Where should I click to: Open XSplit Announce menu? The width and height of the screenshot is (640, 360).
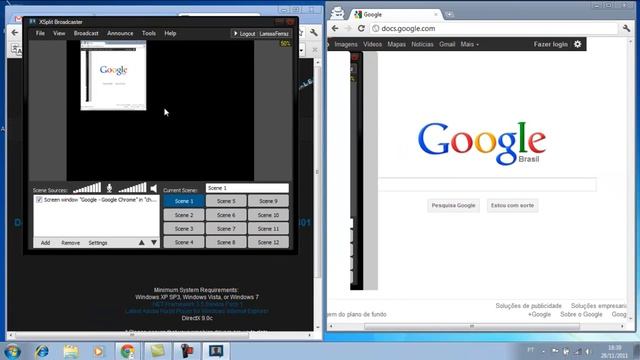pyautogui.click(x=120, y=33)
